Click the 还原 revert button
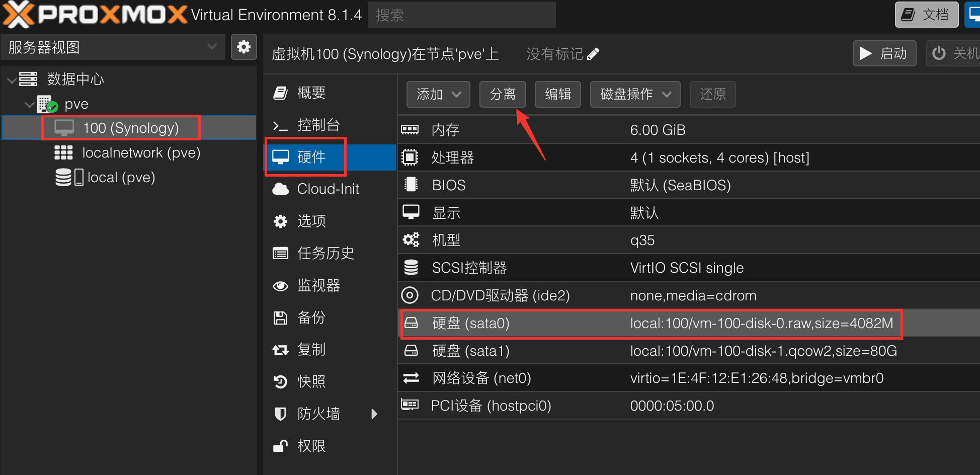980x475 pixels. [713, 94]
